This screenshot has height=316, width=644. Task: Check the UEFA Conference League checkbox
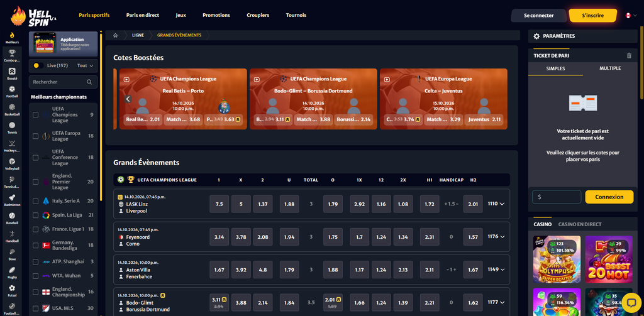[36, 158]
